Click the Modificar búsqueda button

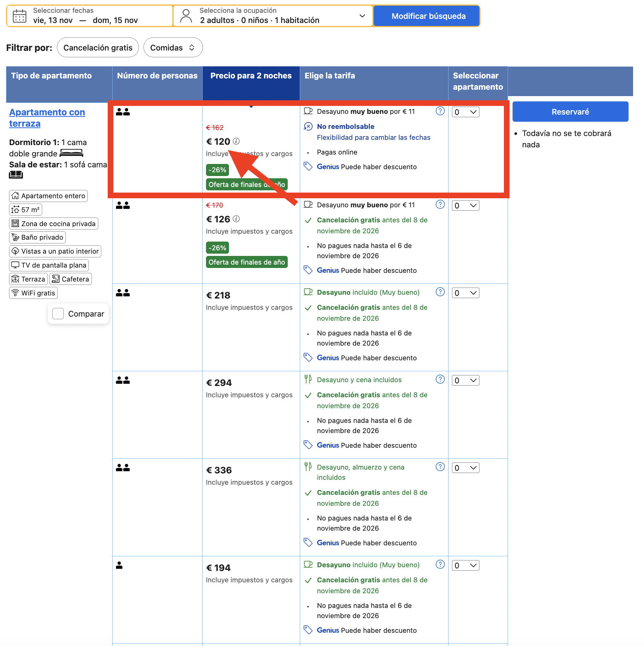click(x=427, y=16)
